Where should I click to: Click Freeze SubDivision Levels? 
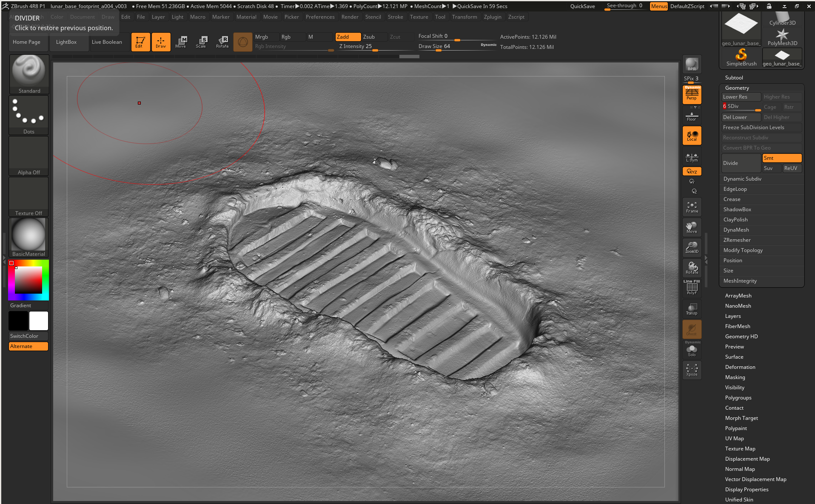[x=761, y=127]
